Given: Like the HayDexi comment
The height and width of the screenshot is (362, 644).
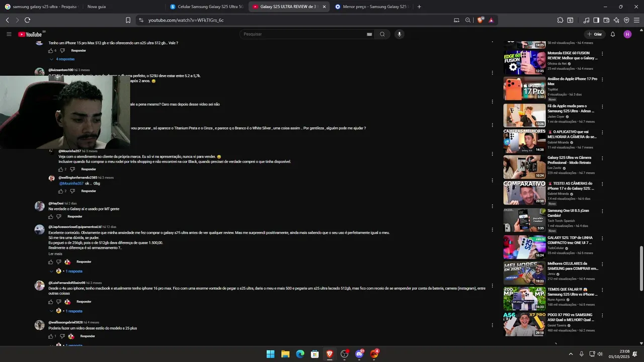Looking at the screenshot, I should click(x=50, y=217).
